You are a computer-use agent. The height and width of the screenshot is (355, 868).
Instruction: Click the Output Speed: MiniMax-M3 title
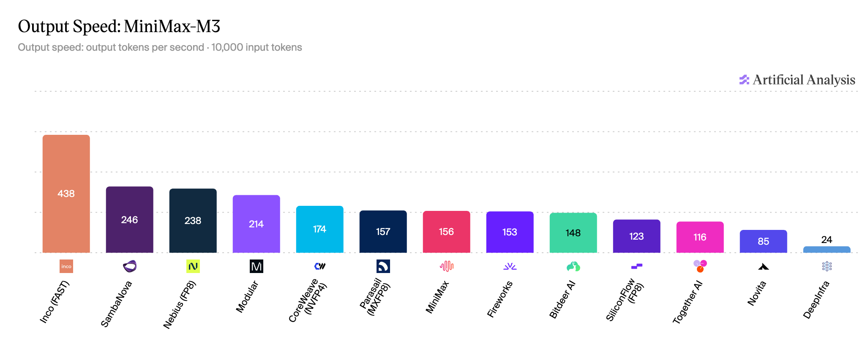click(119, 26)
